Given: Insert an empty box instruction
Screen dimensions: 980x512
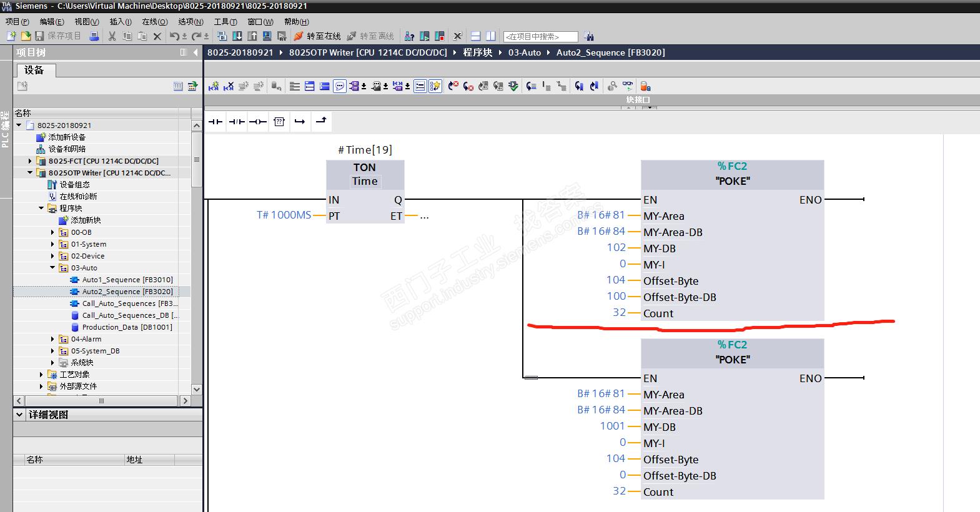Looking at the screenshot, I should click(279, 122).
